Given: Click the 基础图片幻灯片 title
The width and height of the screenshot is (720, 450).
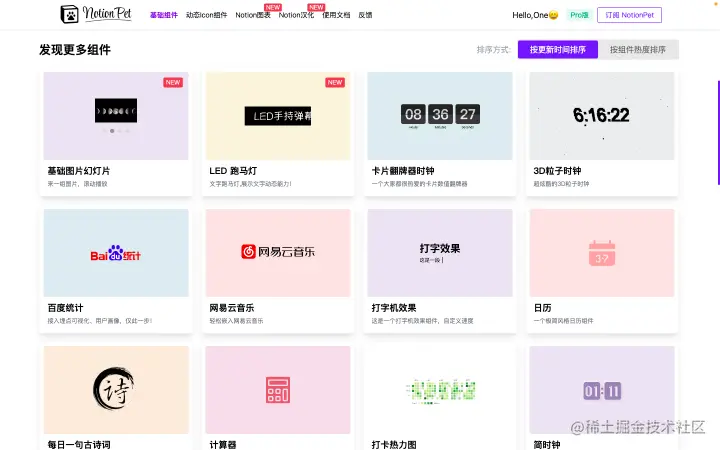Looking at the screenshot, I should pos(79,171).
